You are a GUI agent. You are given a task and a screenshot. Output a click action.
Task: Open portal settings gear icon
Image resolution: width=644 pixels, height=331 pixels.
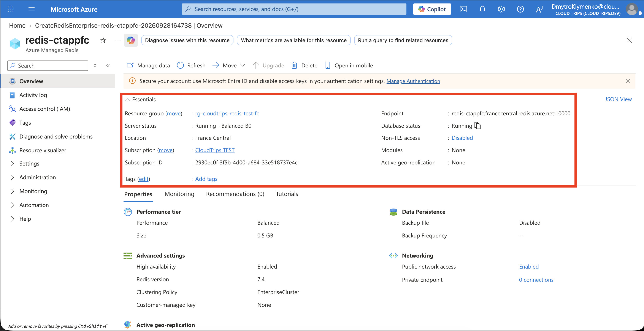coord(501,9)
